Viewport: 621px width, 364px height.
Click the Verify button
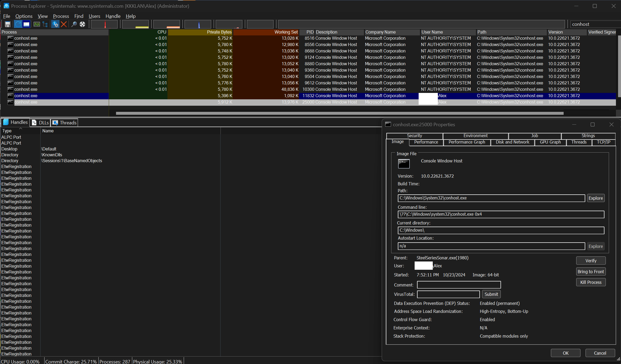(x=591, y=261)
